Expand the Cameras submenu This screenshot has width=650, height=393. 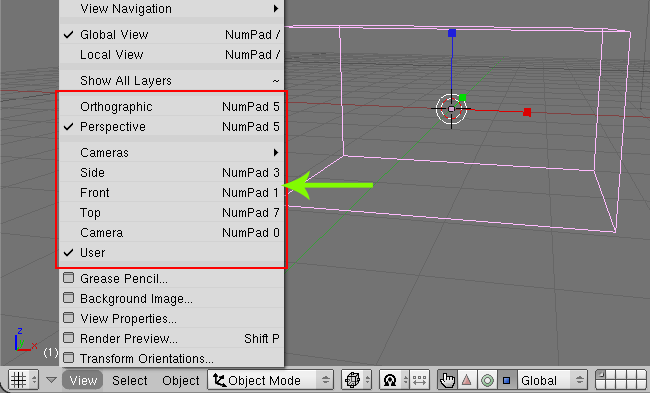click(172, 153)
